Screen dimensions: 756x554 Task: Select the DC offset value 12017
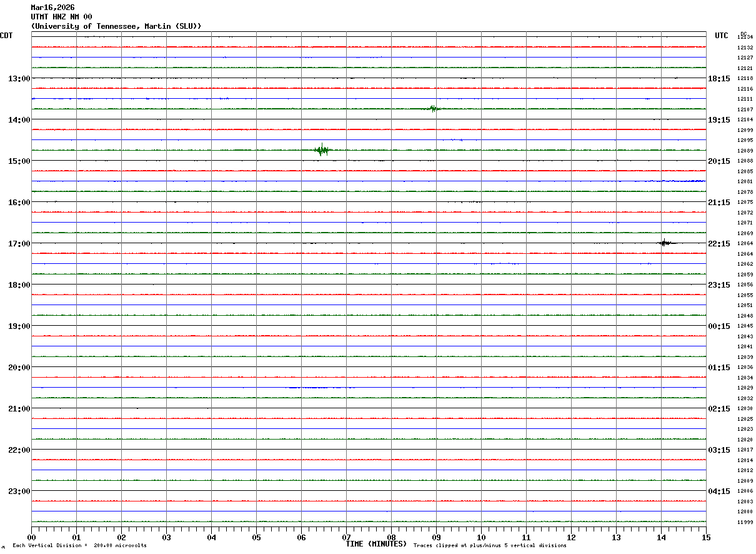745,450
